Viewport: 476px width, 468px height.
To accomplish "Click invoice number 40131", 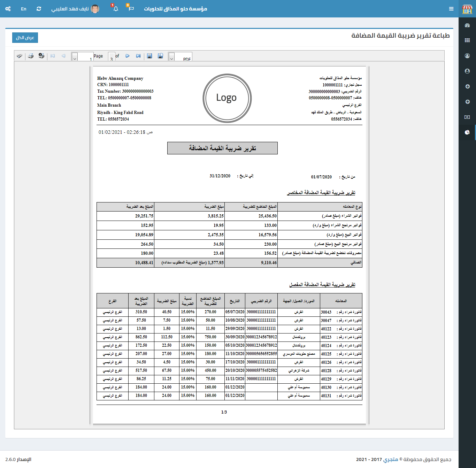I will point(326,396).
